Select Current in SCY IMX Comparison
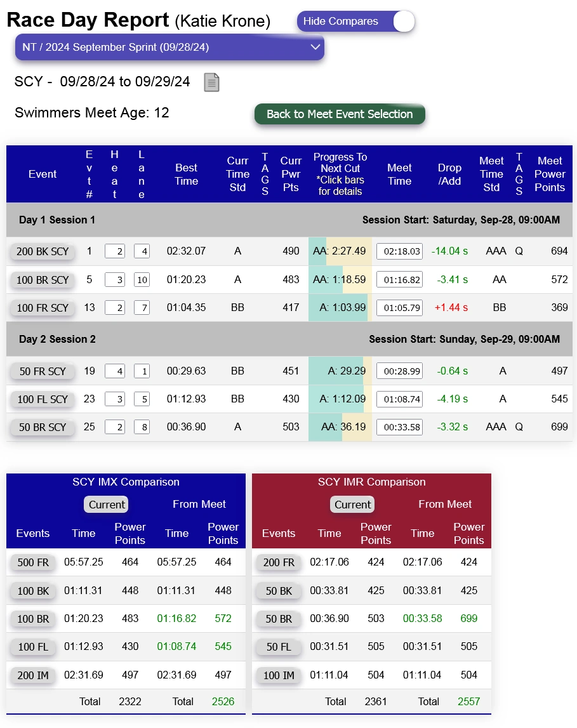 point(107,505)
